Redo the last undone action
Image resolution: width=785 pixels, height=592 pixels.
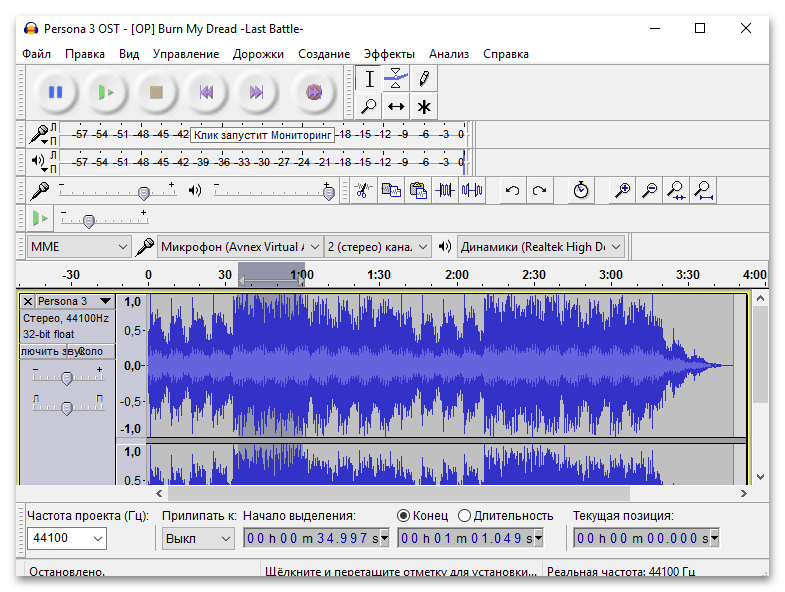539,190
